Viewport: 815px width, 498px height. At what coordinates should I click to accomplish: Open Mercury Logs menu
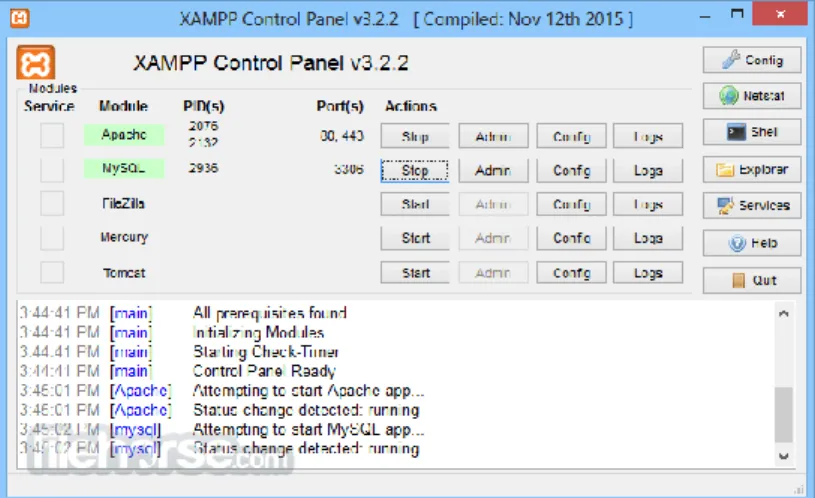(648, 238)
